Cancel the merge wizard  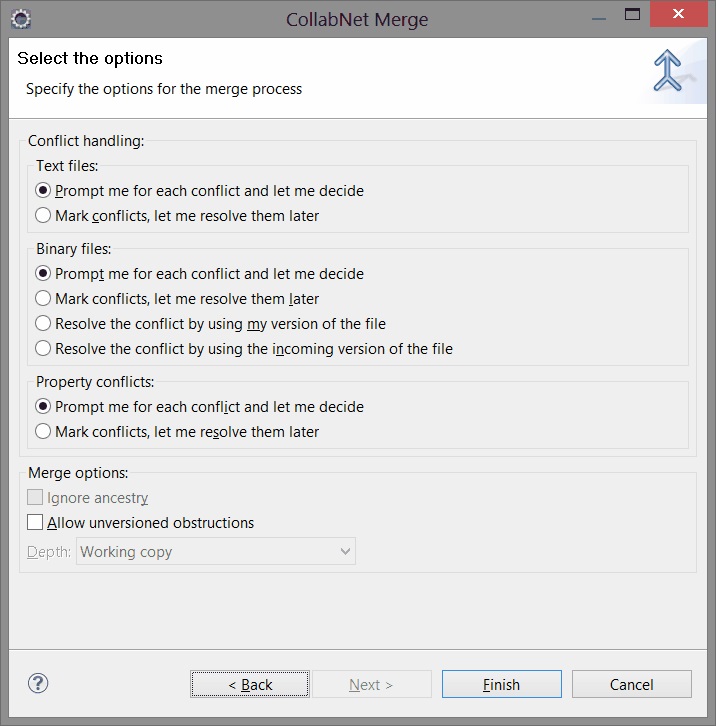631,685
